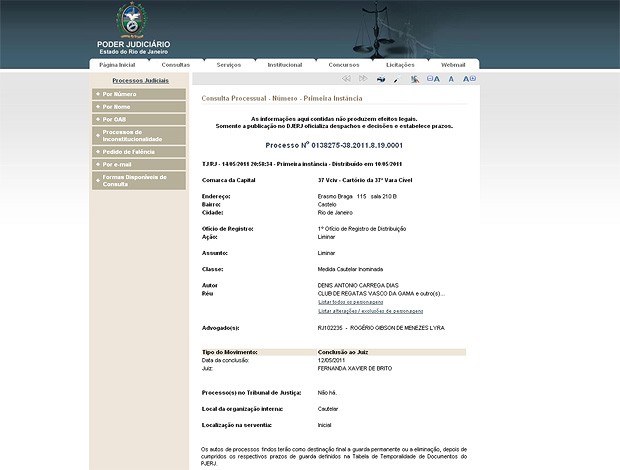Click the printer icon in toolbar
Image resolution: width=620 pixels, height=470 pixels.
coord(381,78)
